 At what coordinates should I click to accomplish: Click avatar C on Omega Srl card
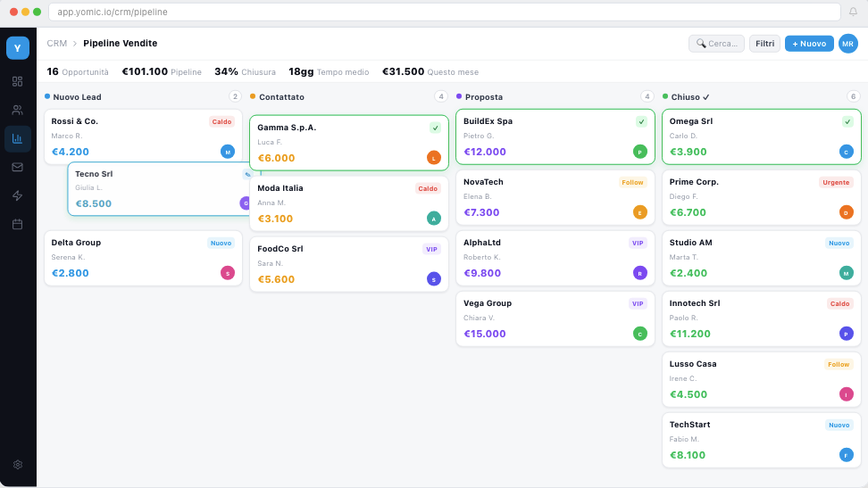click(847, 152)
